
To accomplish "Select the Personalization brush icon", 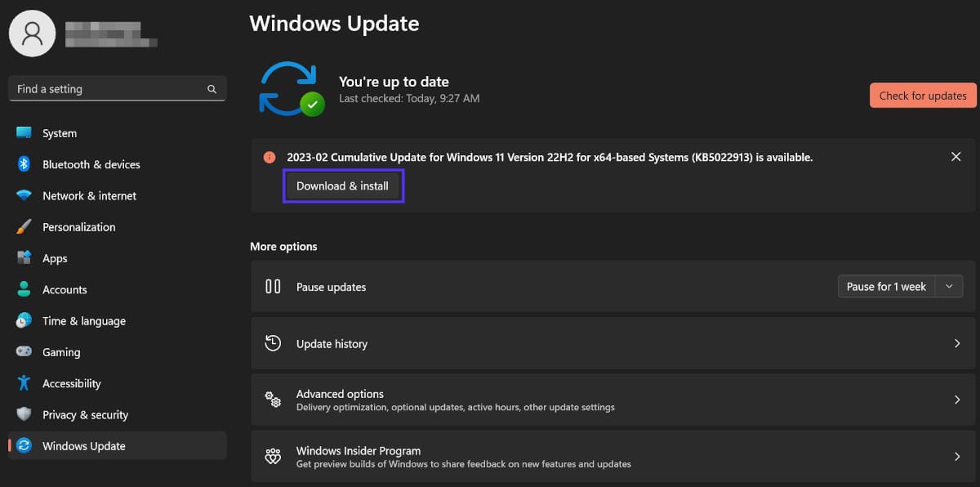I will click(x=21, y=226).
